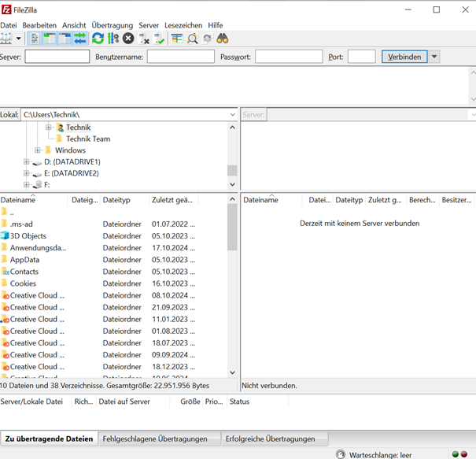Open the Site Manager icon
The image size is (476, 459).
6,39
